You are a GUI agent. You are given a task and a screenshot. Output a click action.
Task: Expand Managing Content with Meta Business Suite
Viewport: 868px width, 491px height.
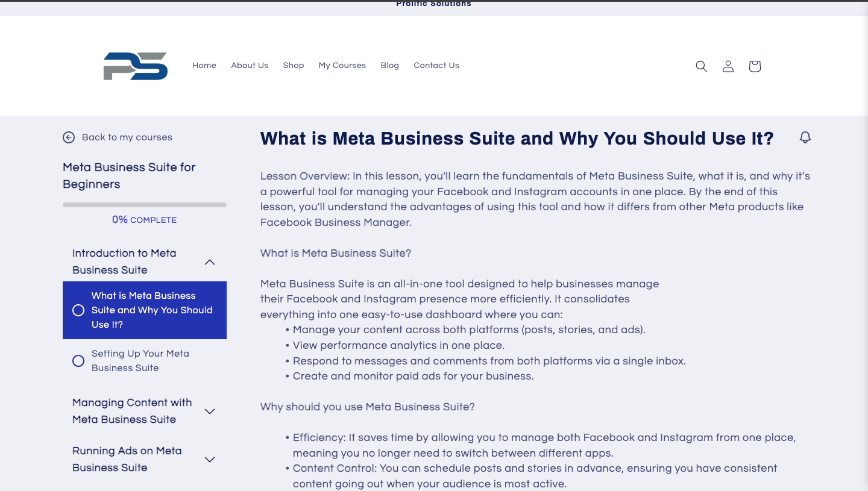tap(209, 411)
